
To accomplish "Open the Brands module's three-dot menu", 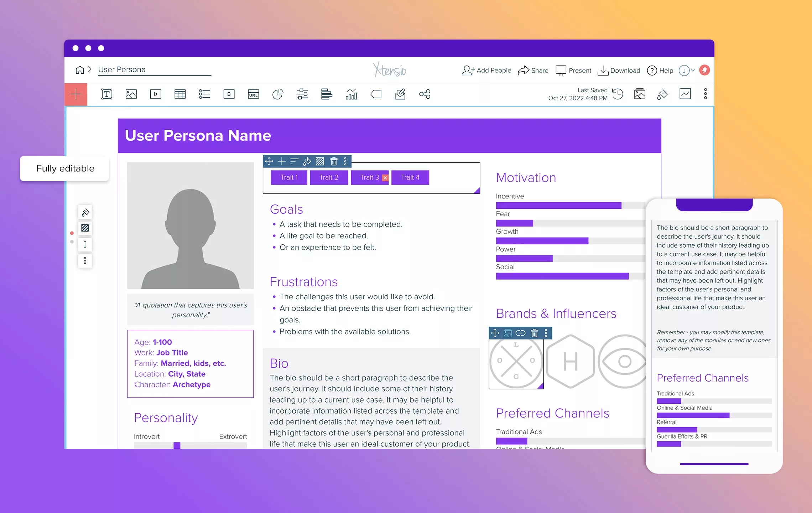I will tap(547, 333).
